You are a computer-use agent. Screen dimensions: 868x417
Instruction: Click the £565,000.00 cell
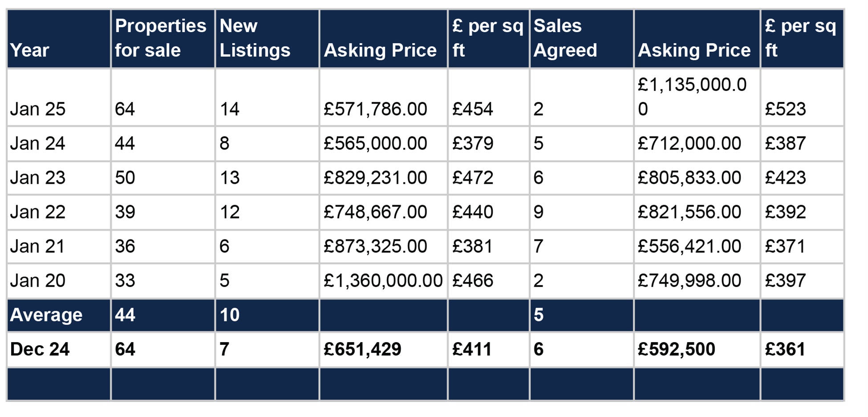375,143
